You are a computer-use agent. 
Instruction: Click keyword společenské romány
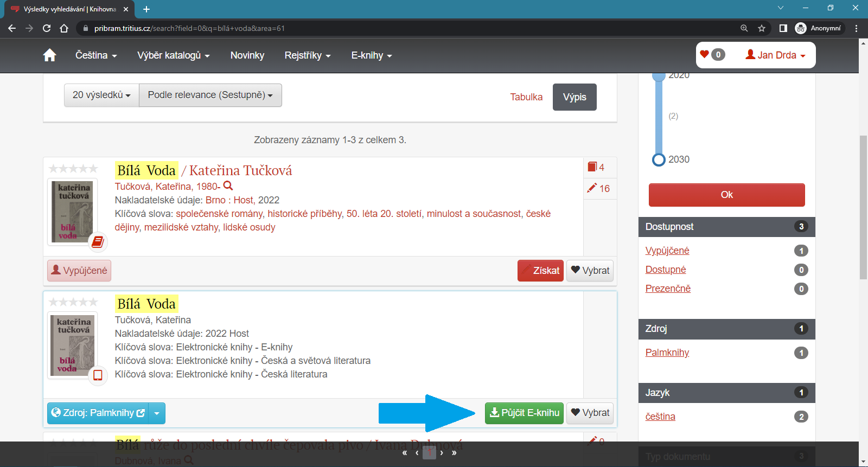(x=219, y=214)
